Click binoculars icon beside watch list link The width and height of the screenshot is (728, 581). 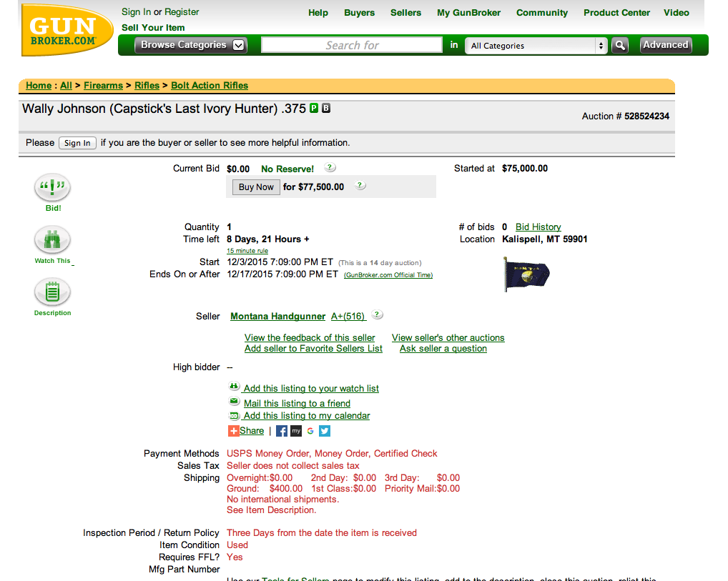click(x=234, y=386)
